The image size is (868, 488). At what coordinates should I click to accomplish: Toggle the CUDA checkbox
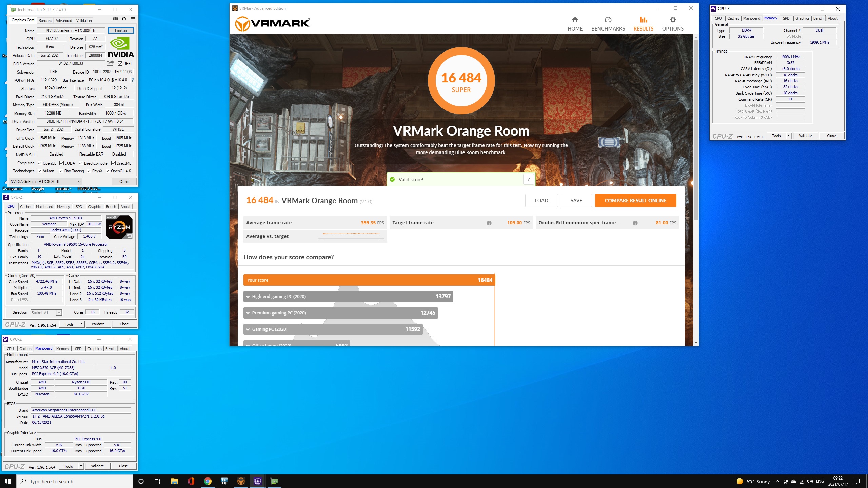pyautogui.click(x=61, y=163)
